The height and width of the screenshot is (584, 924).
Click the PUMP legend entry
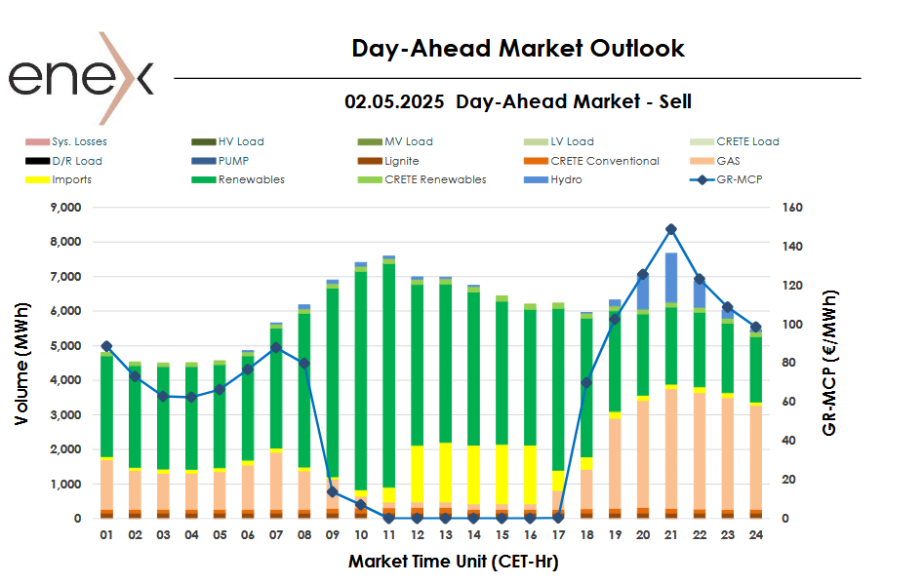tap(232, 162)
